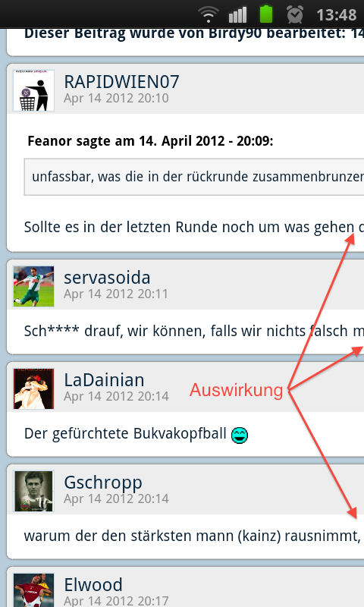Open RAPIDWIEN07's trash bin avatar

(33, 90)
